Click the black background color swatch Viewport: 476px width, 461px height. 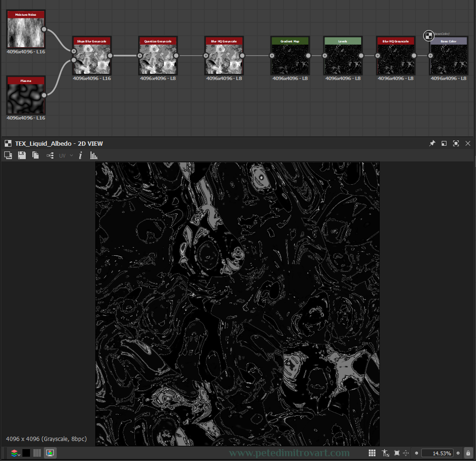[26, 453]
